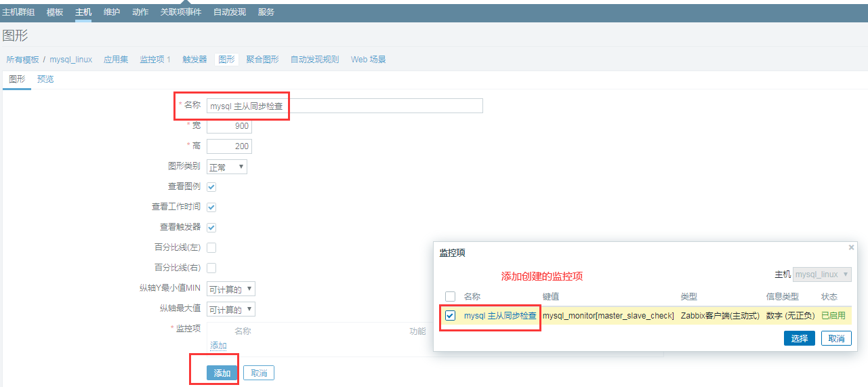Open 纵轴最大值 dropdown
This screenshot has width=868, height=387.
(x=231, y=309)
